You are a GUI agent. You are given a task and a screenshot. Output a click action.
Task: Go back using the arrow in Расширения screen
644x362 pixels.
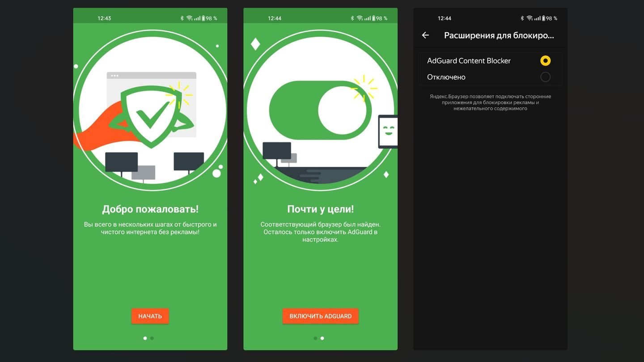pos(425,35)
